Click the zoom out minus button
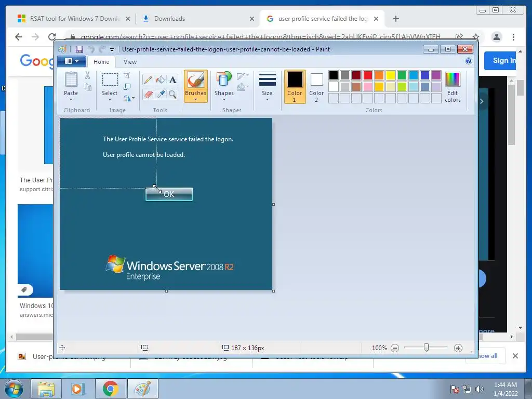Image resolution: width=532 pixels, height=399 pixels. tap(395, 348)
